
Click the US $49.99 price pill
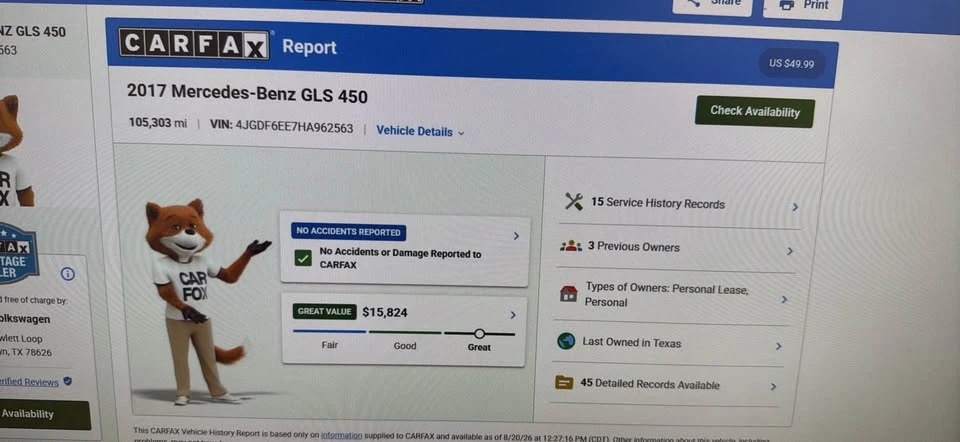pos(792,63)
